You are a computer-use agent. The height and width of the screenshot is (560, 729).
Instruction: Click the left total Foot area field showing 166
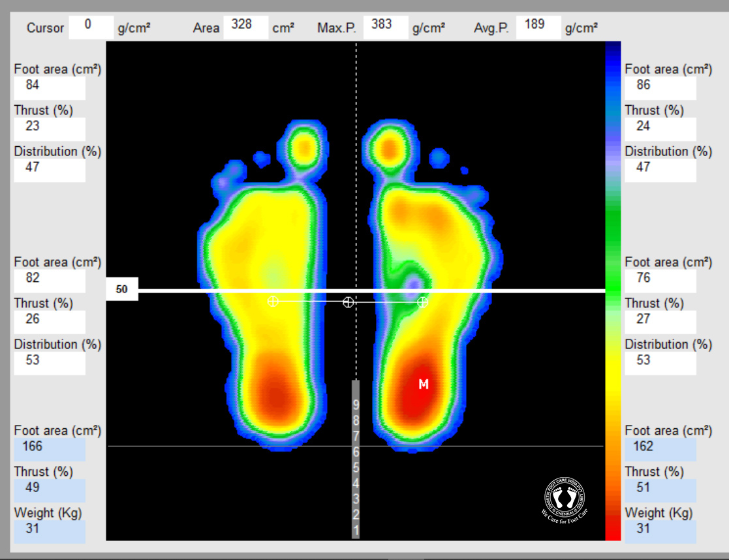[x=50, y=449]
